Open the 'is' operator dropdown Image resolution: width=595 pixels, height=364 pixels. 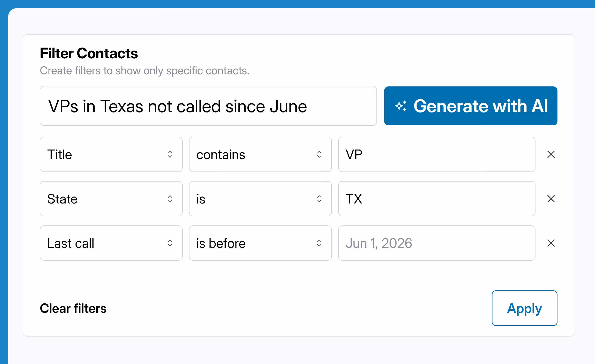260,199
